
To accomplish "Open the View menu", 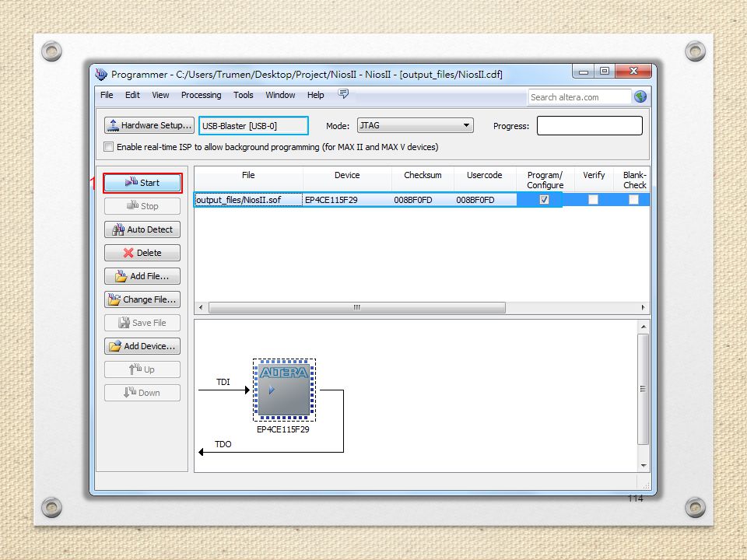I will pos(160,95).
